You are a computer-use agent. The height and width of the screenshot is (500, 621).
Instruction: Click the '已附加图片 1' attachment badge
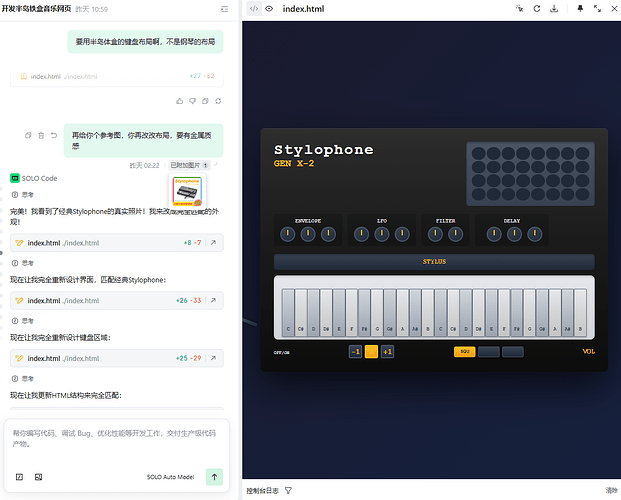point(189,165)
